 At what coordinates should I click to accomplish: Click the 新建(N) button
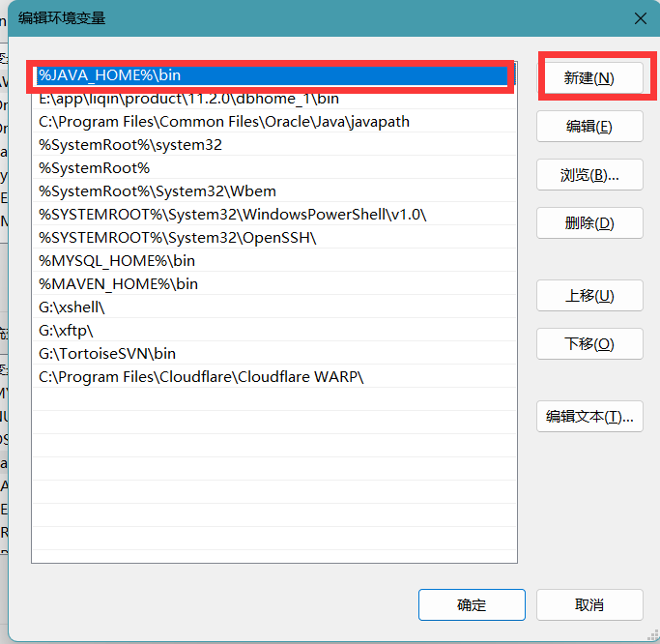[x=589, y=78]
